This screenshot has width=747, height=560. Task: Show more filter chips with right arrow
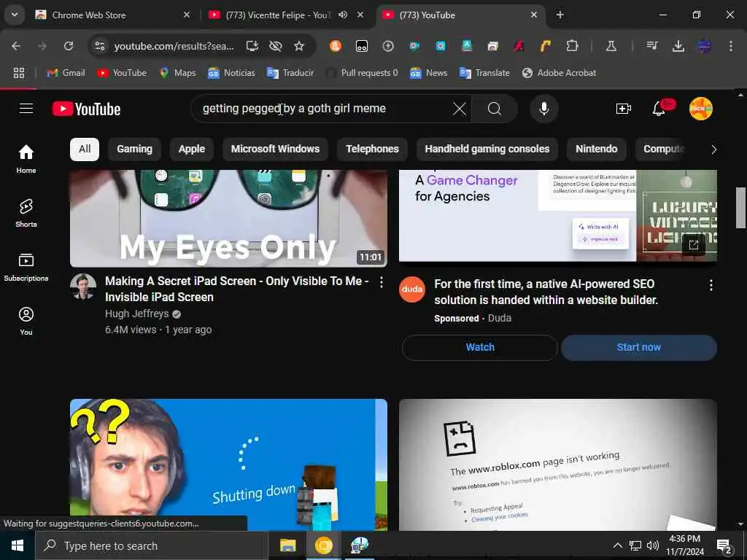coord(713,149)
